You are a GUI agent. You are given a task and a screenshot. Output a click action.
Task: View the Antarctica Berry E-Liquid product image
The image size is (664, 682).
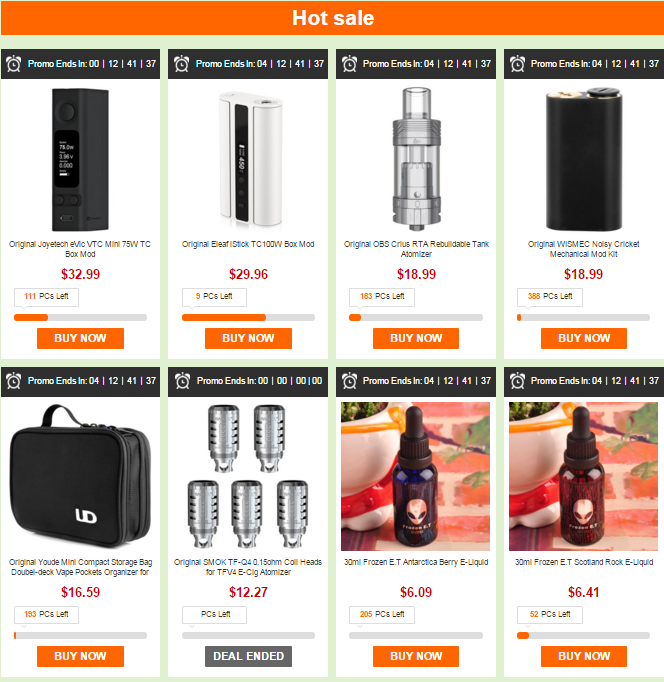[415, 476]
